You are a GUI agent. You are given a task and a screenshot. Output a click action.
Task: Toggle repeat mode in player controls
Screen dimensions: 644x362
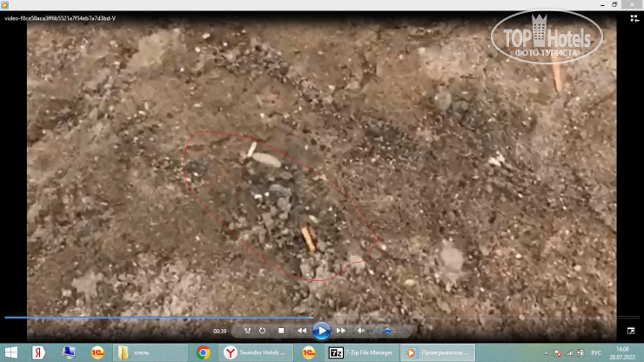[263, 331]
